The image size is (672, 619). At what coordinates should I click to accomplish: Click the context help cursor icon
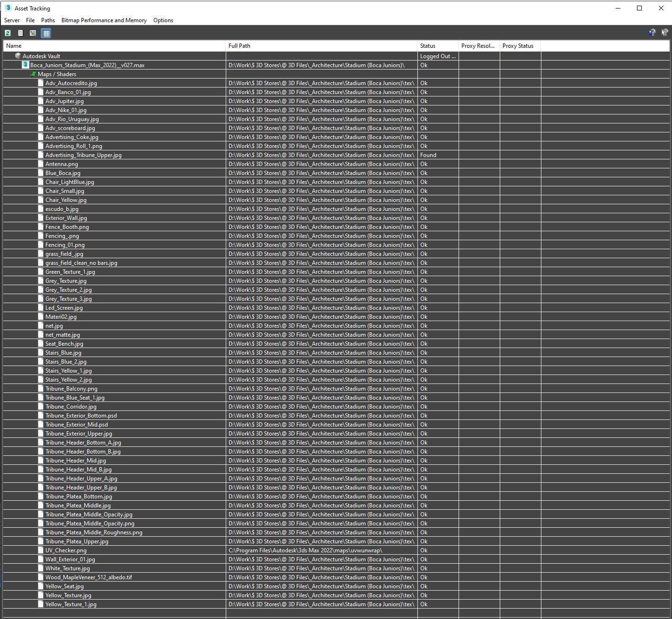tap(664, 32)
